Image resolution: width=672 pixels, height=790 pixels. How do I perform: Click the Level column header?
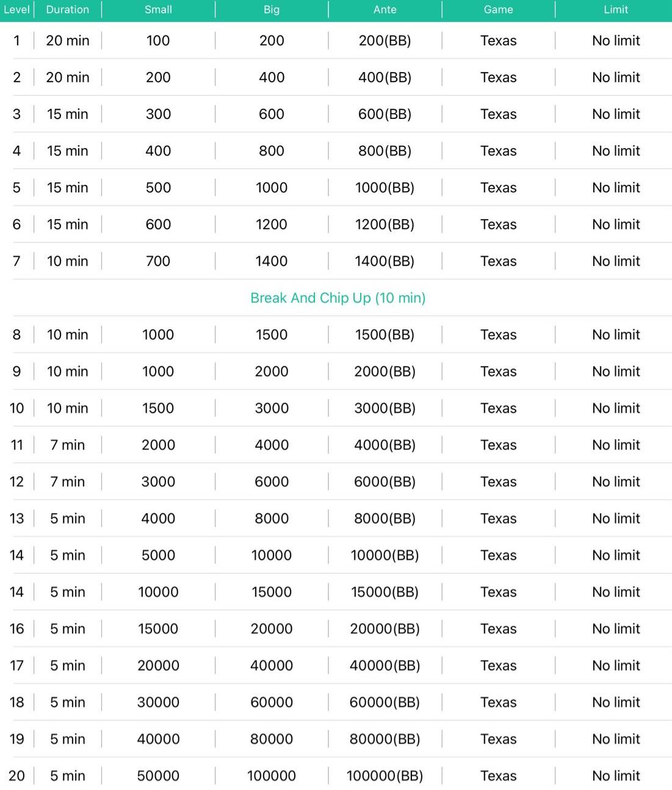[x=16, y=10]
